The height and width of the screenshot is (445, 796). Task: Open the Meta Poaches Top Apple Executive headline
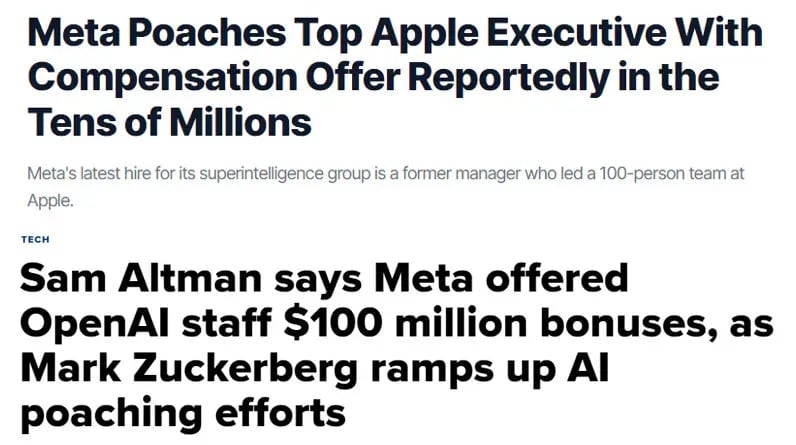click(395, 77)
